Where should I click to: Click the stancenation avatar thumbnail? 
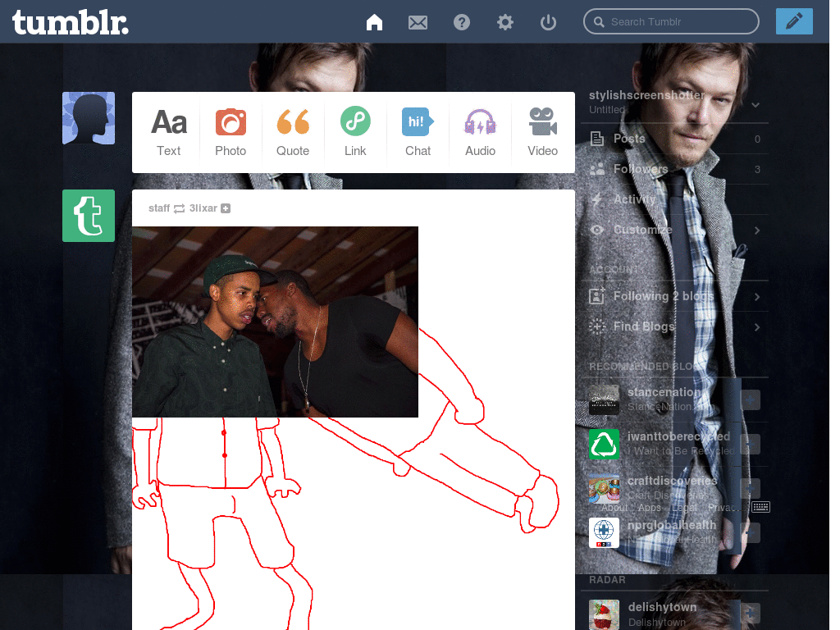[x=604, y=399]
